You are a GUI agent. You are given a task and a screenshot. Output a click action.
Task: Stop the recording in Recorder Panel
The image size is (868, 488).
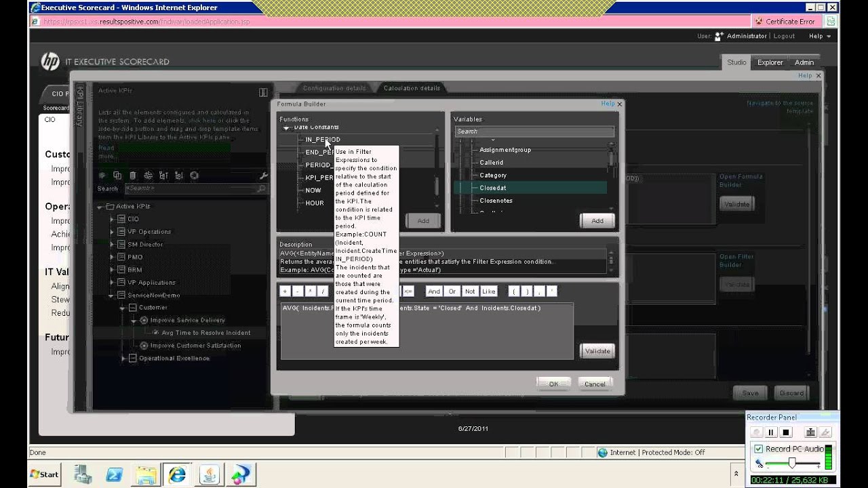pyautogui.click(x=786, y=432)
